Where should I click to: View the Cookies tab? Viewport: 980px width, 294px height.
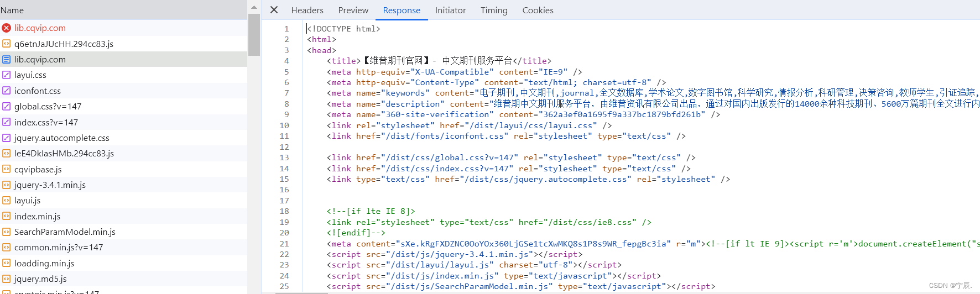(x=538, y=10)
